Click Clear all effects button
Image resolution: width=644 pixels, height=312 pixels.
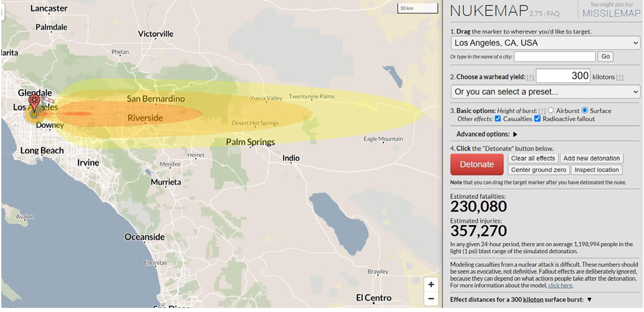point(533,159)
